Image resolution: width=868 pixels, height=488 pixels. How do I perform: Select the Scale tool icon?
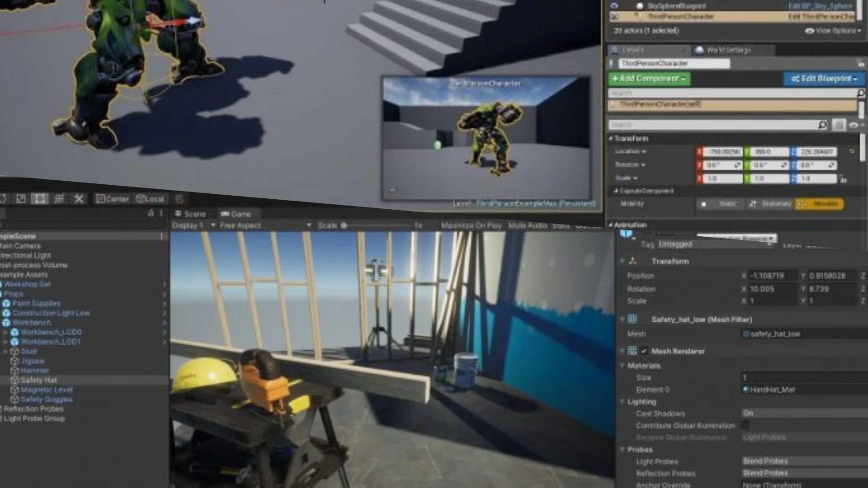(21, 199)
